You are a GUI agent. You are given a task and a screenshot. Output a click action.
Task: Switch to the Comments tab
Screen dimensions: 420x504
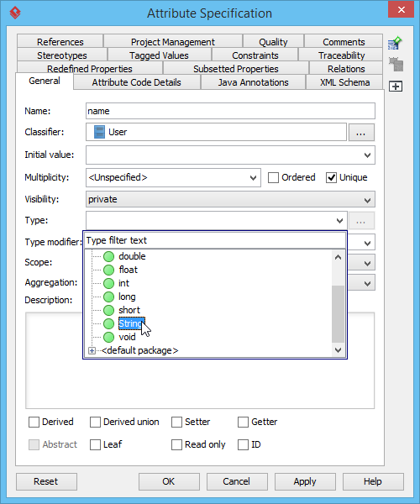[344, 42]
